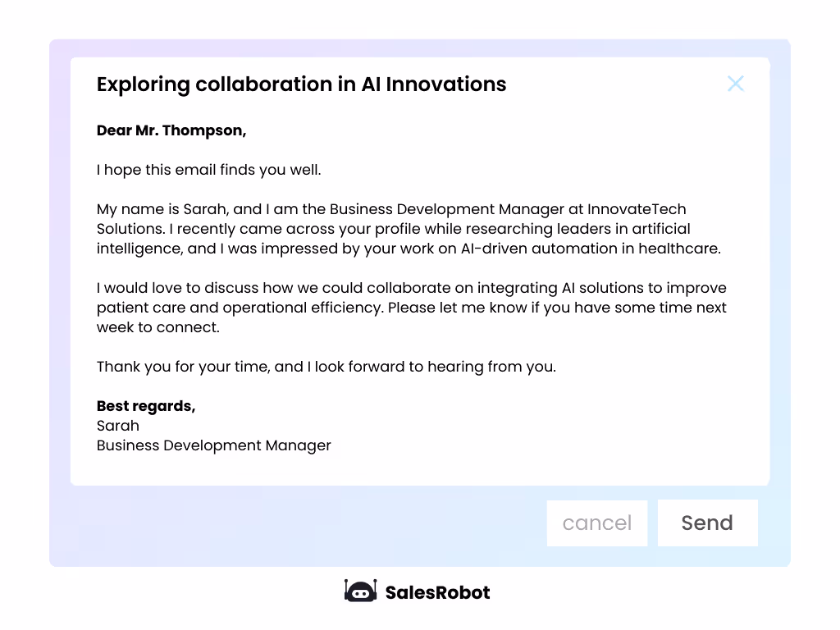Screen dimensions: 840x630
Task: Select the subject 'Exploring collaboration in AI Innovations'
Action: click(301, 84)
